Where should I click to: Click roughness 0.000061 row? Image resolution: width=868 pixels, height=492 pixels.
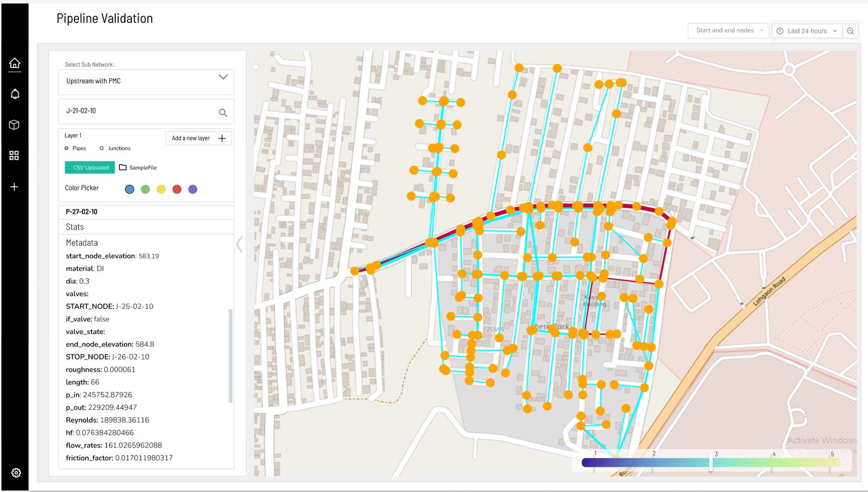[101, 370]
